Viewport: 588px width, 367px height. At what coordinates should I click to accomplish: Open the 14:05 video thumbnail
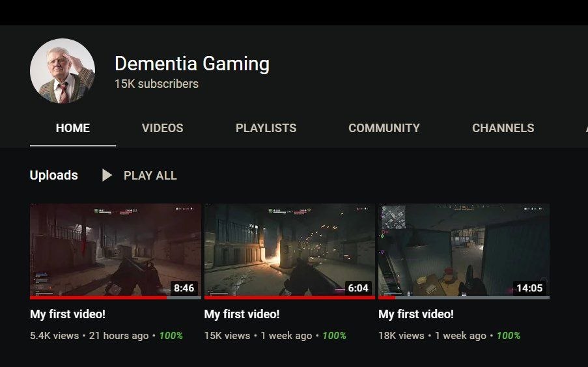pos(464,250)
